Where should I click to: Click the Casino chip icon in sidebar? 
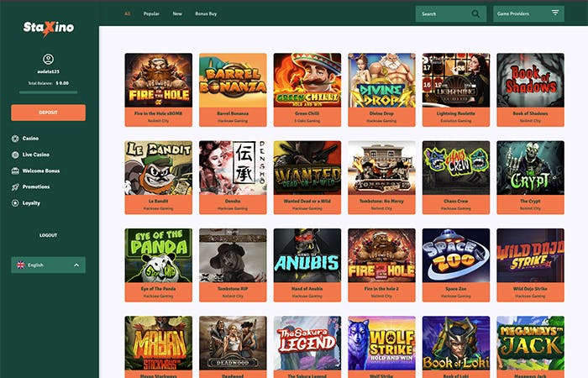[15, 139]
